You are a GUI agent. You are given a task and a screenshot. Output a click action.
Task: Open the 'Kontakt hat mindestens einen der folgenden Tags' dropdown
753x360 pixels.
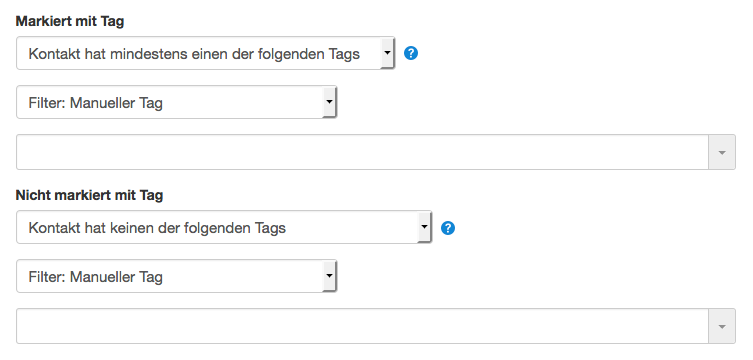pos(206,53)
